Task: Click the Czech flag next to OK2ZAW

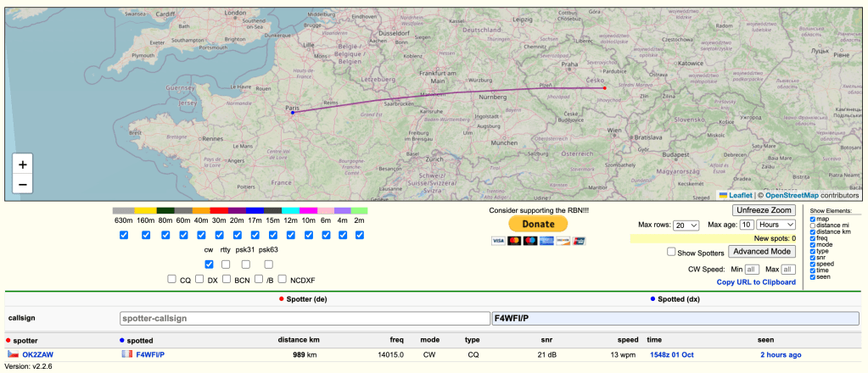Action: click(x=13, y=354)
